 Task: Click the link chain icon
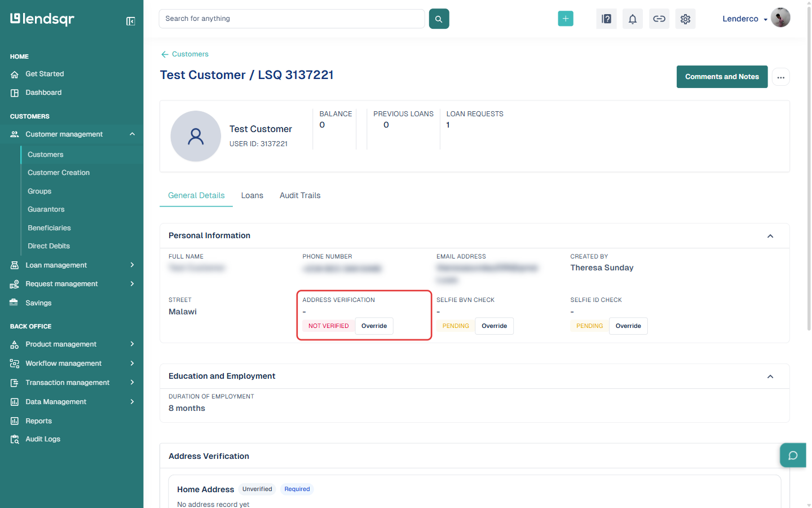(x=659, y=19)
